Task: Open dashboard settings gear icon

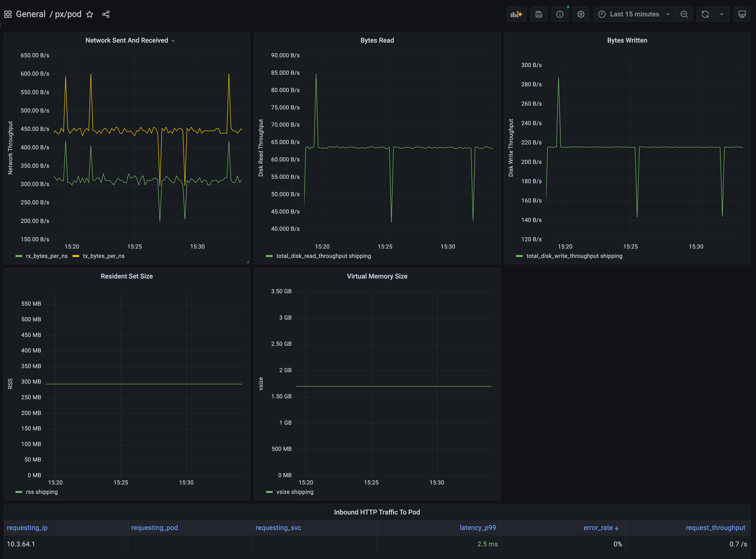Action: point(581,14)
